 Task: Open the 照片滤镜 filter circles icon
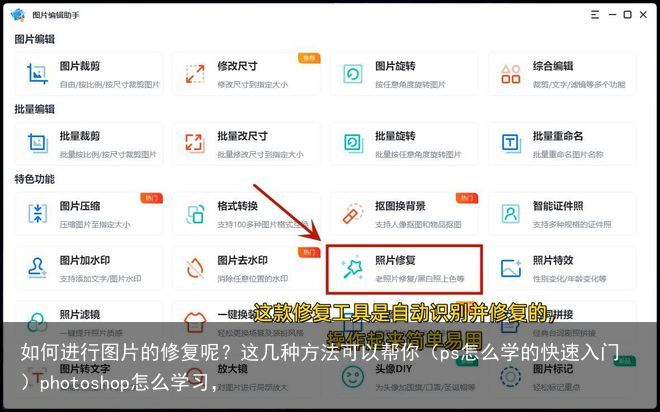point(37,322)
